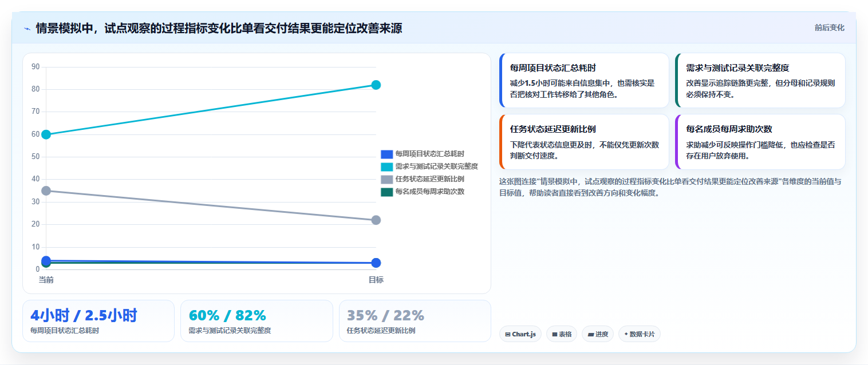Click the gray data point at 22
Viewport: 868px width, 365px height.
point(376,220)
